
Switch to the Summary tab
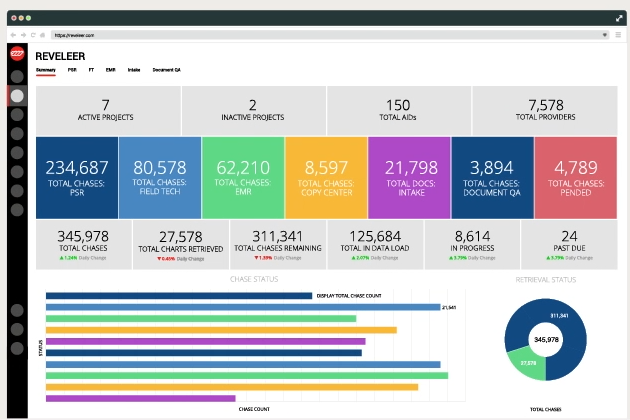point(45,70)
